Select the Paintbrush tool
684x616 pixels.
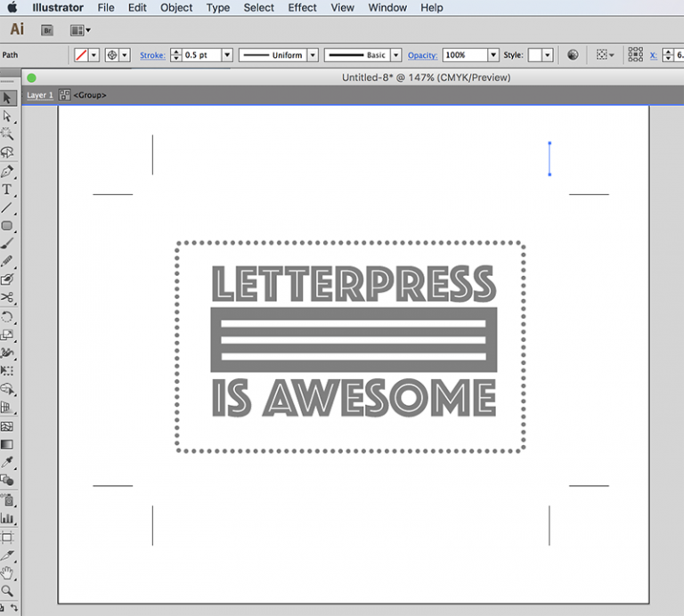(x=7, y=243)
